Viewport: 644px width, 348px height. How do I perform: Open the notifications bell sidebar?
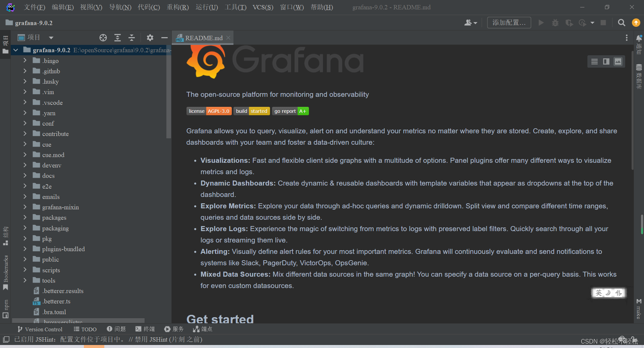[x=639, y=45]
